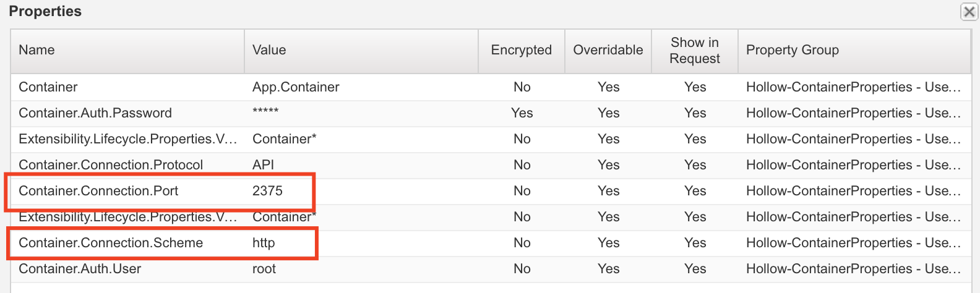Image resolution: width=980 pixels, height=293 pixels.
Task: Click the Property Group column header
Action: [x=792, y=50]
